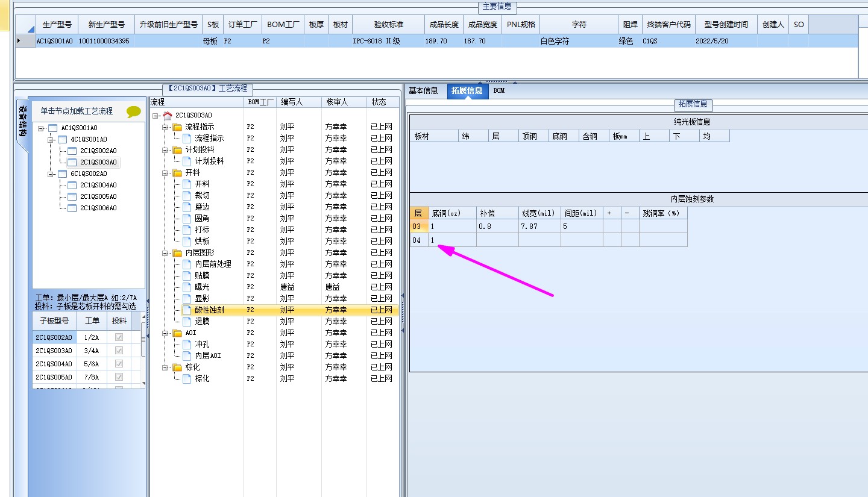868x497 pixels.
Task: Click the 白色字符 cell in main info
Action: (x=579, y=41)
